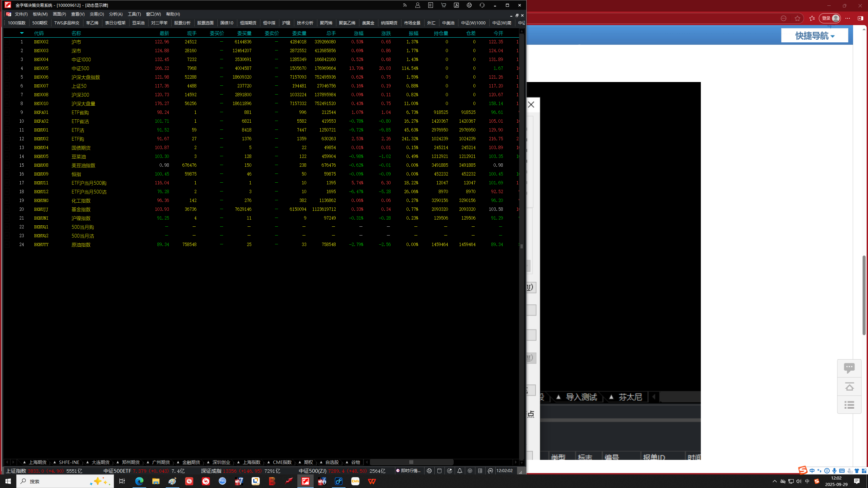Viewport: 868px width, 488px height.
Task: Click the 涨幅 column header
Action: coord(358,33)
